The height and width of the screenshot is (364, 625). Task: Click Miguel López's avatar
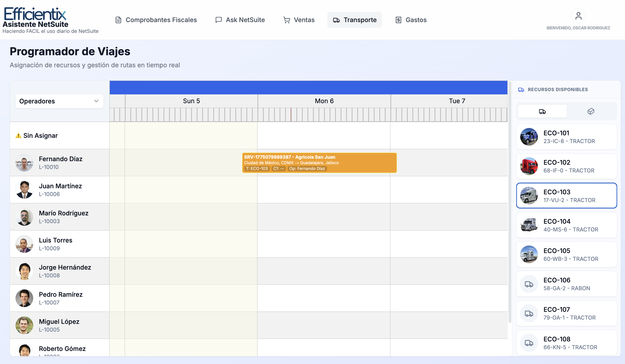point(24,325)
